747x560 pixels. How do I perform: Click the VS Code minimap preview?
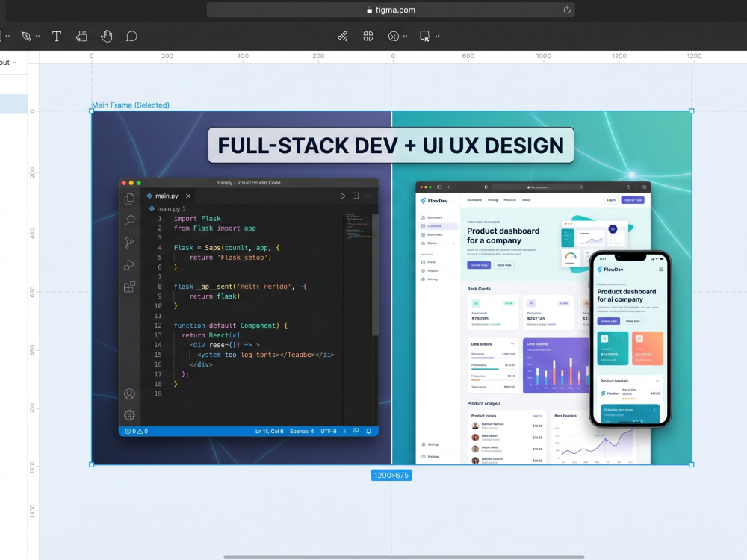click(x=359, y=225)
